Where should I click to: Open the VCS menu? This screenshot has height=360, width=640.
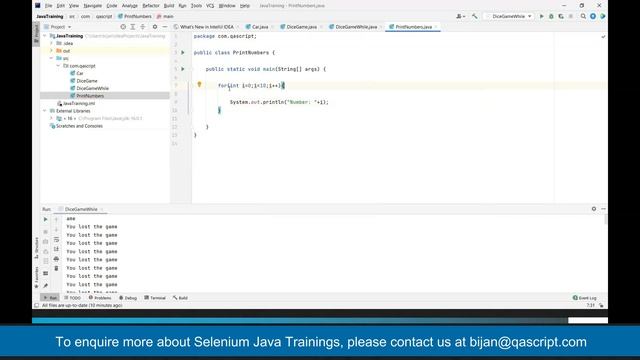(210, 6)
